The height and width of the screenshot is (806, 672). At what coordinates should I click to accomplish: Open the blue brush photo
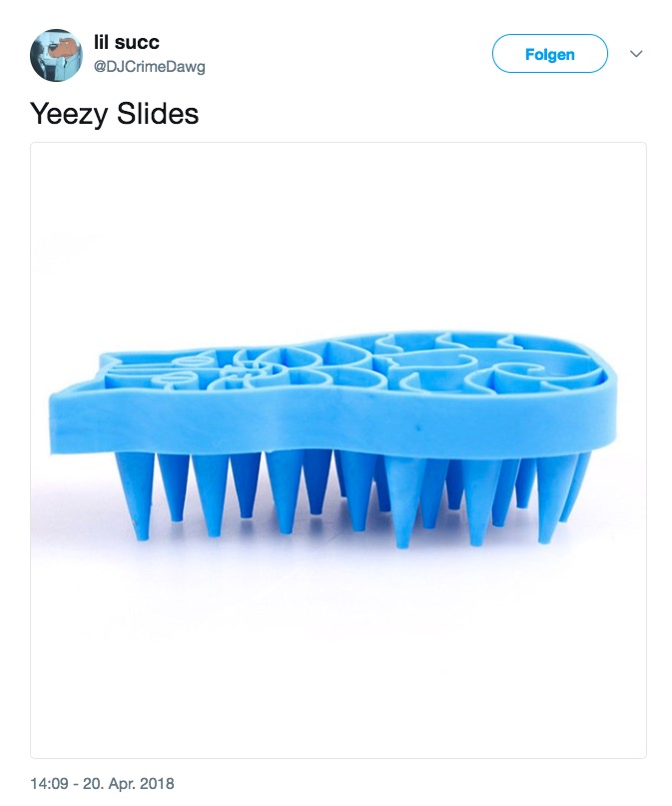(338, 450)
